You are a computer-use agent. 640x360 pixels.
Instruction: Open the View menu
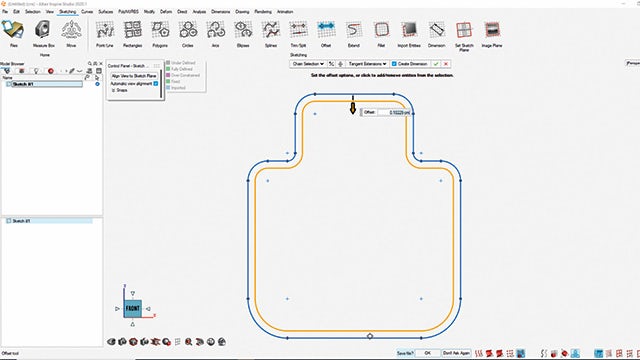pos(50,12)
